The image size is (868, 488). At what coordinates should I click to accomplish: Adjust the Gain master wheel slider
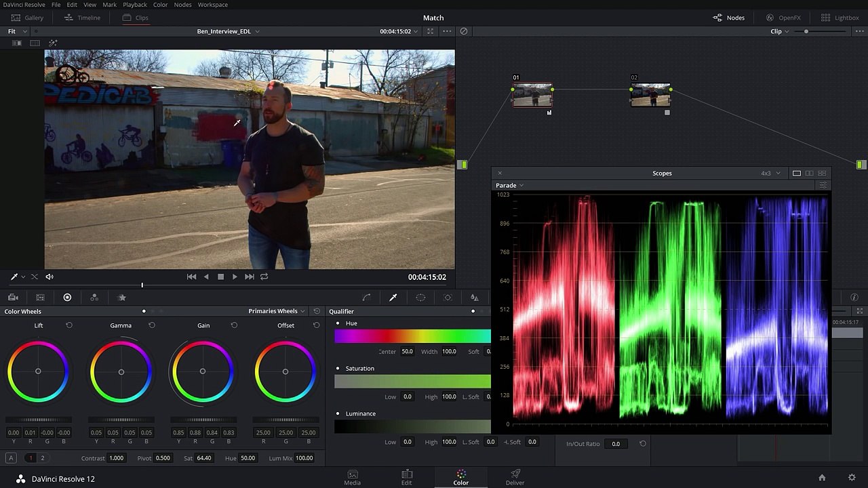point(203,420)
